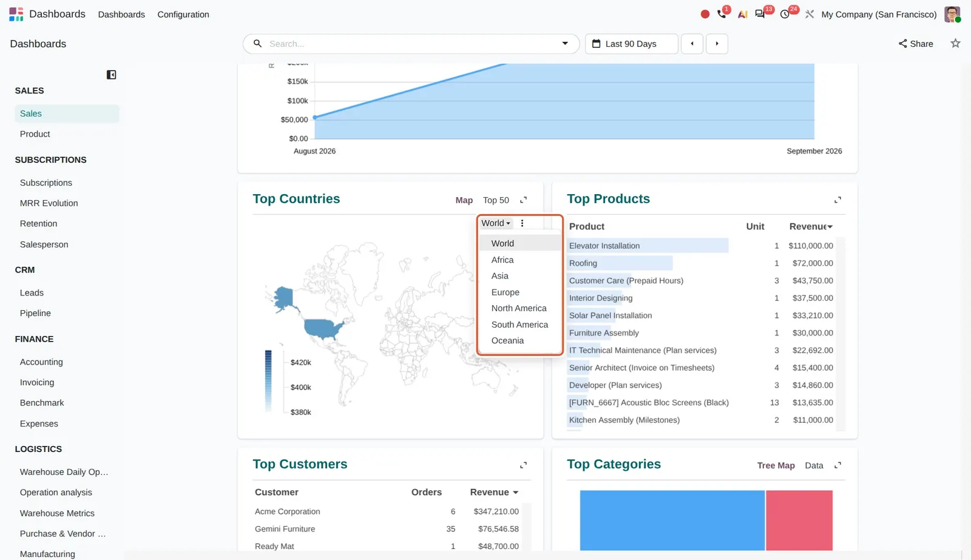The image size is (971, 560).
Task: Click the red recording indicator icon
Action: 705,14
